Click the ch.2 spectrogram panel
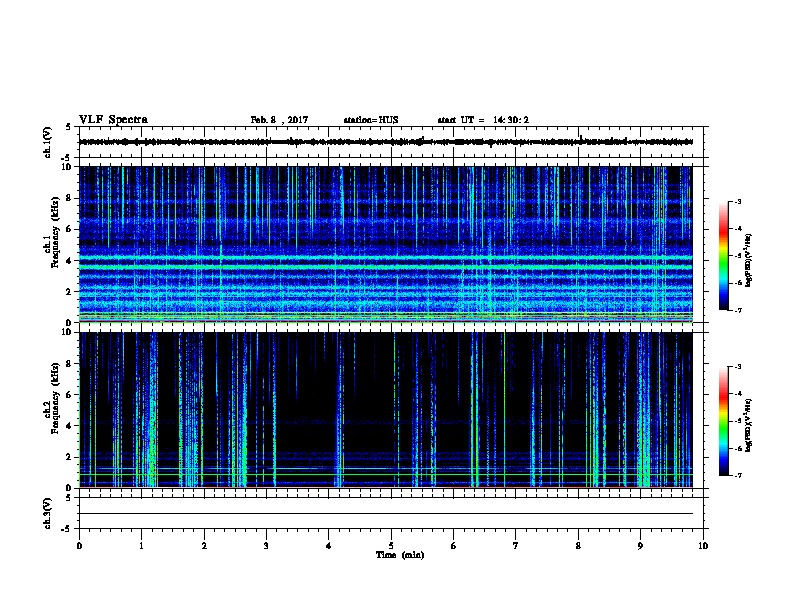 (386, 410)
